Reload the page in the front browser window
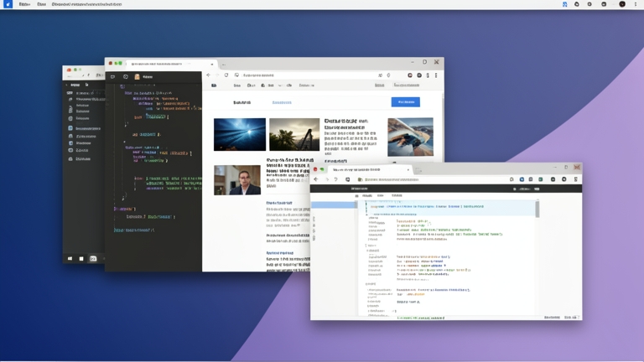Image resolution: width=644 pixels, height=362 pixels. pyautogui.click(x=336, y=179)
